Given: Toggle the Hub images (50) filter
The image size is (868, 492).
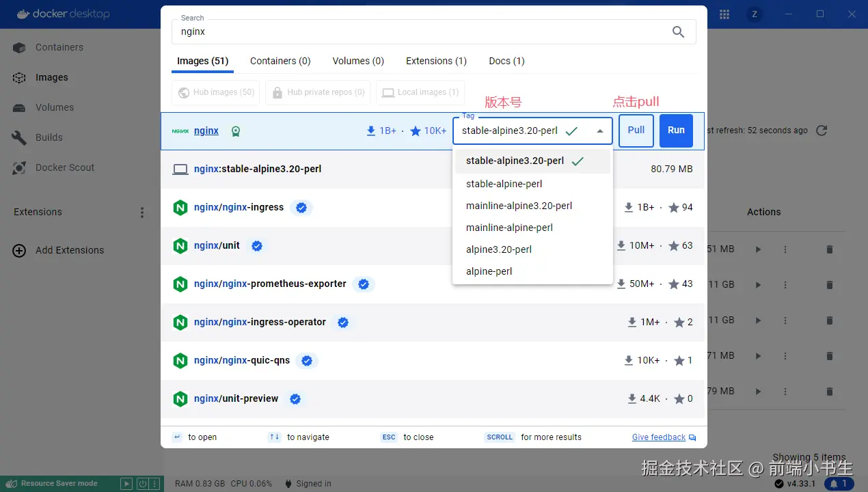Looking at the screenshot, I should point(215,92).
